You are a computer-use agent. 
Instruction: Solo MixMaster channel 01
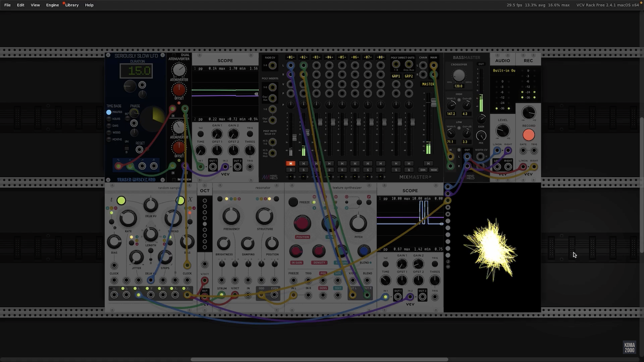click(x=290, y=170)
